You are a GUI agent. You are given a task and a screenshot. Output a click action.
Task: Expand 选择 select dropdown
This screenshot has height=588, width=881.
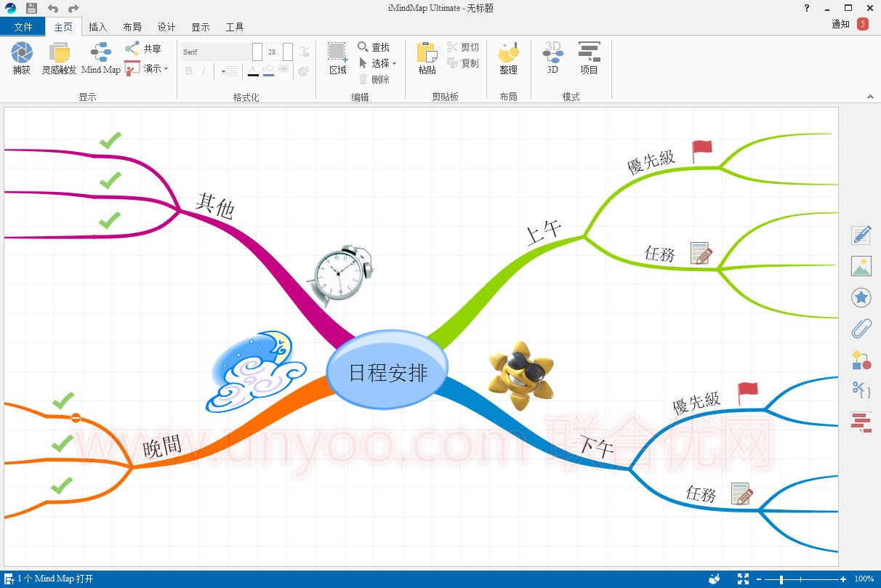click(x=394, y=63)
